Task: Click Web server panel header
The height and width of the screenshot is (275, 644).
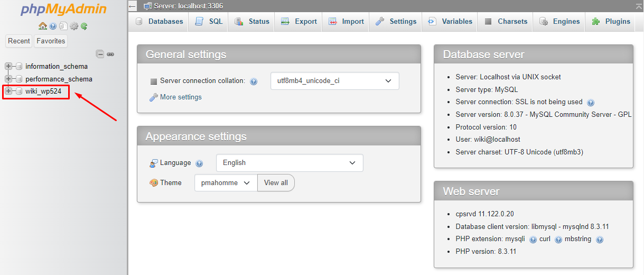Action: [x=534, y=191]
